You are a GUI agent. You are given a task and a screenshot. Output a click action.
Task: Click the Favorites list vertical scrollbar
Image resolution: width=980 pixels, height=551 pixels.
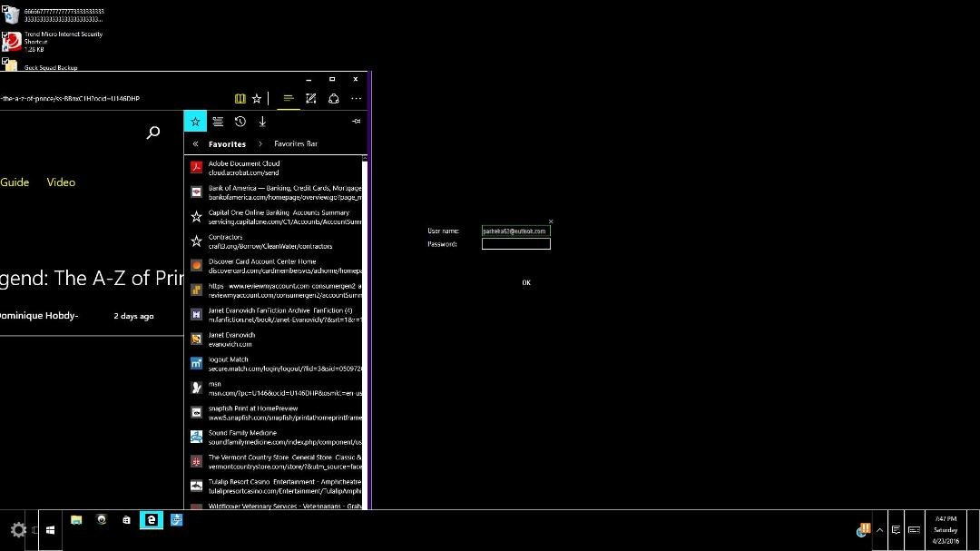pos(365,331)
